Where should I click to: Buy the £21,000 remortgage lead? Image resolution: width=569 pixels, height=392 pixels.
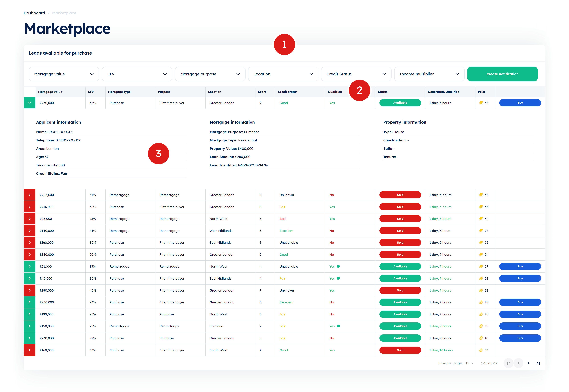coord(520,266)
